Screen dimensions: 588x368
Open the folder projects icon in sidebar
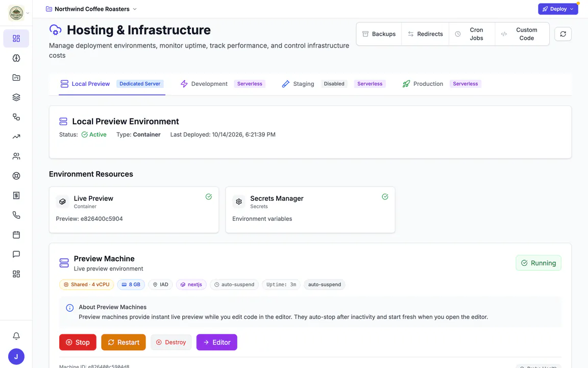(x=16, y=78)
